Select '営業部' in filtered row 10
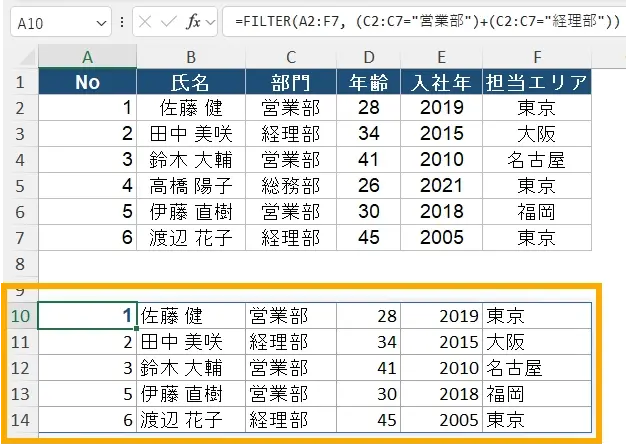The image size is (626, 445). [291, 316]
